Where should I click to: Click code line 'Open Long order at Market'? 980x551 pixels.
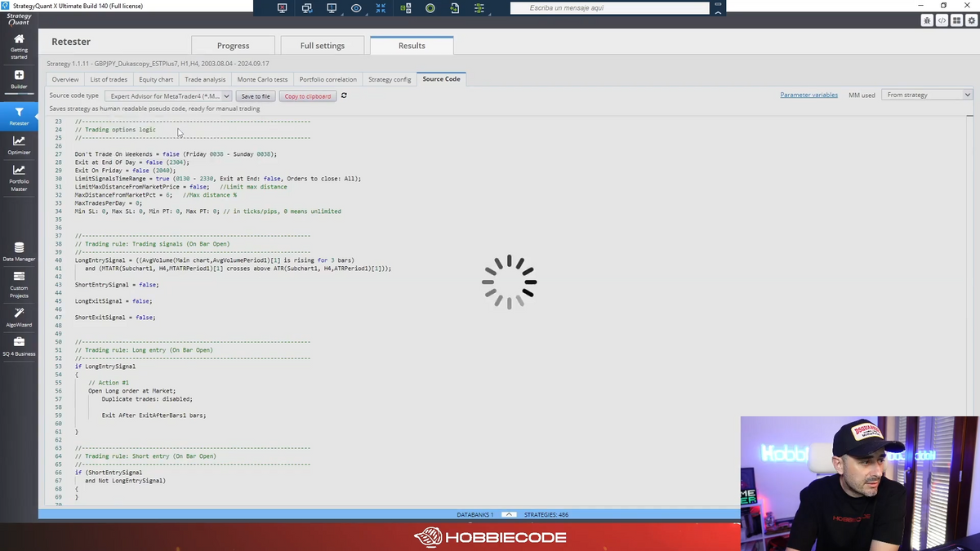[x=131, y=391]
